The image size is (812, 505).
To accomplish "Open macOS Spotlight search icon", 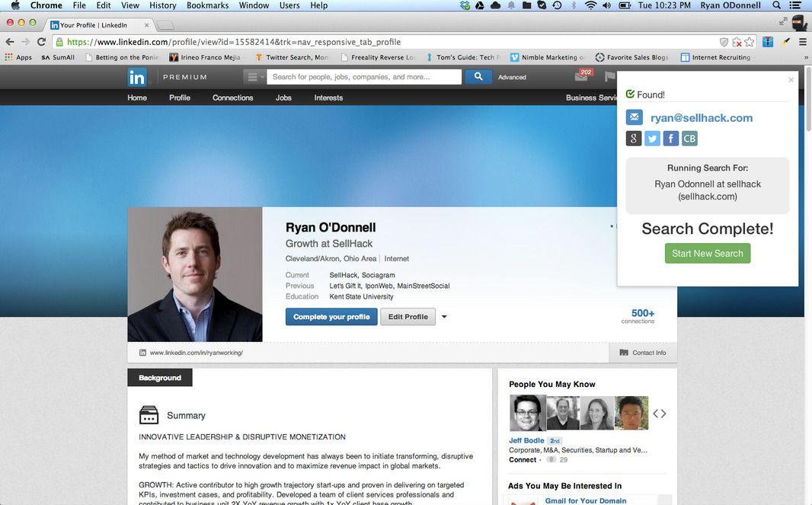I will point(777,5).
